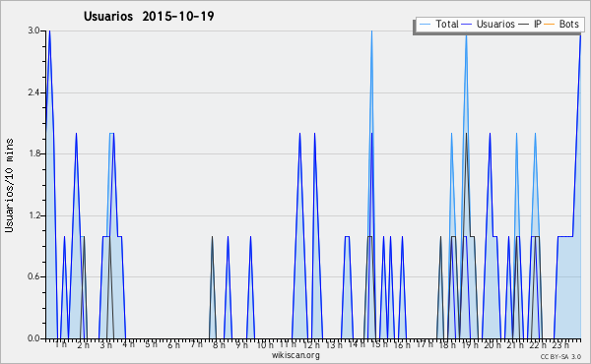Click the orange Bots legend line
591x364 pixels.
click(550, 25)
